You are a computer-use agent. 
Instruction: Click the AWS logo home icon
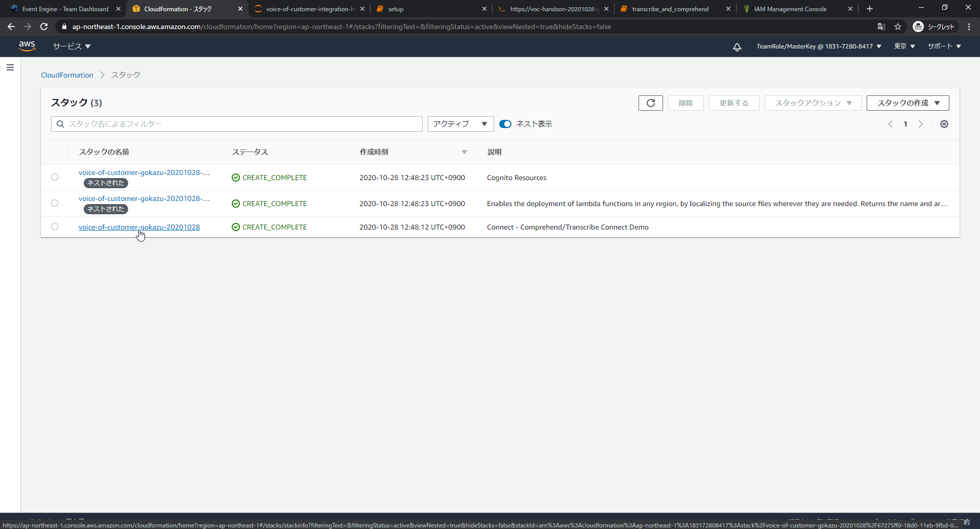[x=27, y=46]
